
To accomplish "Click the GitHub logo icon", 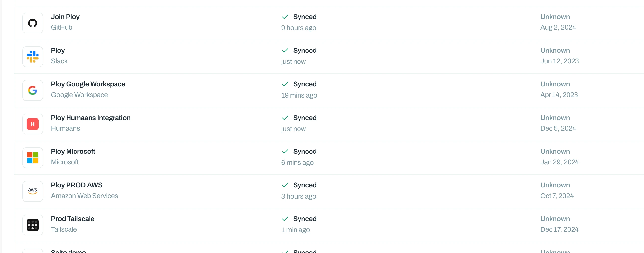I will point(32,23).
